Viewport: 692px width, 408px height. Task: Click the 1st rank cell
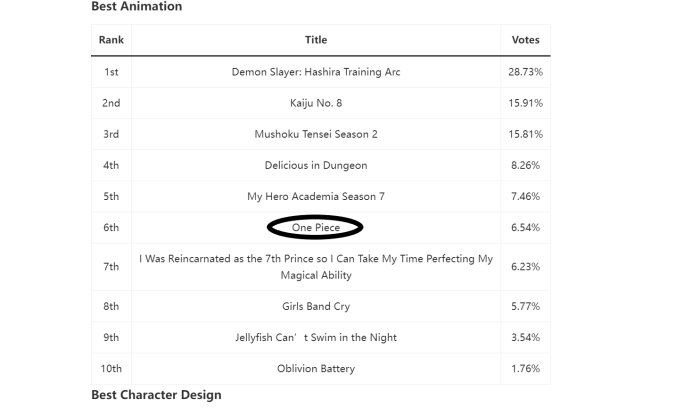(x=111, y=72)
